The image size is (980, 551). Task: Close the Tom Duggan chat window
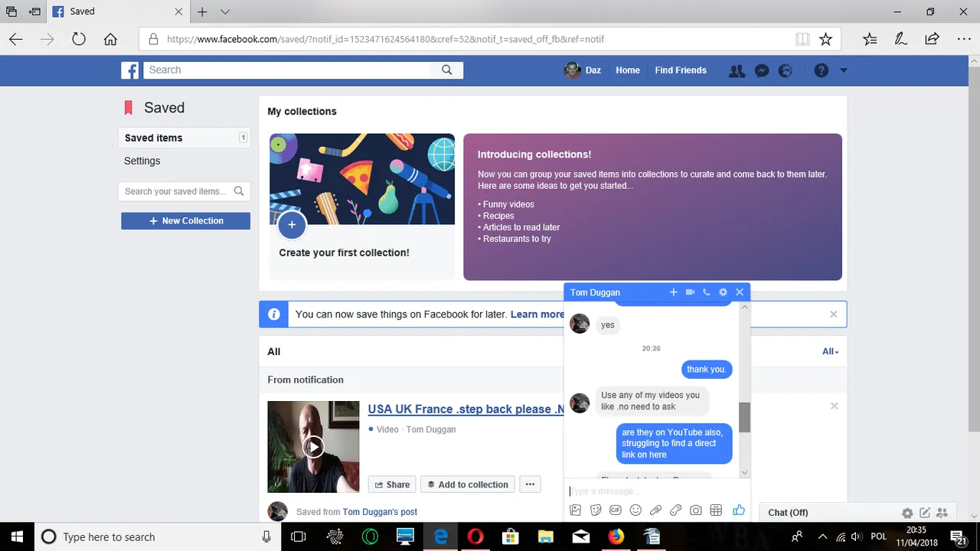(740, 292)
